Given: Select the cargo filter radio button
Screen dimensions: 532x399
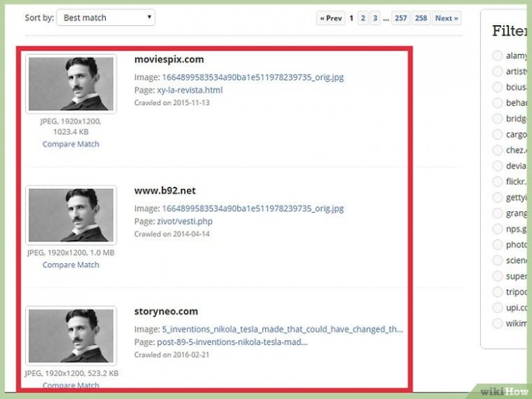Looking at the screenshot, I should 497,134.
